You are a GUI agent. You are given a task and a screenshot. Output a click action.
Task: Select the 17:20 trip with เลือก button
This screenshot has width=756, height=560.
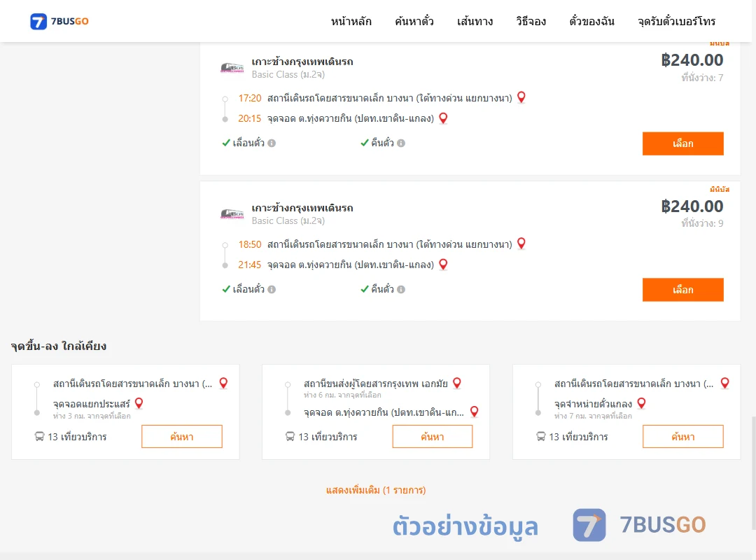[x=682, y=143]
